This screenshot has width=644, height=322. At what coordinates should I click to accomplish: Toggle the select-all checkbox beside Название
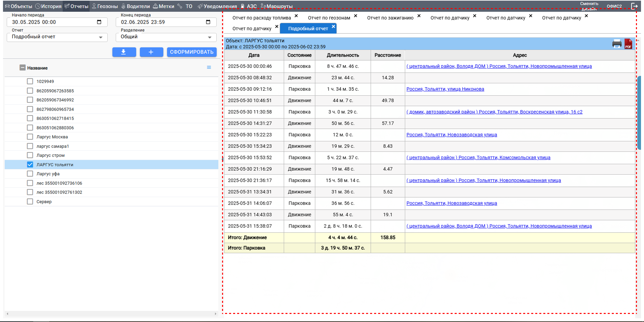tap(22, 67)
